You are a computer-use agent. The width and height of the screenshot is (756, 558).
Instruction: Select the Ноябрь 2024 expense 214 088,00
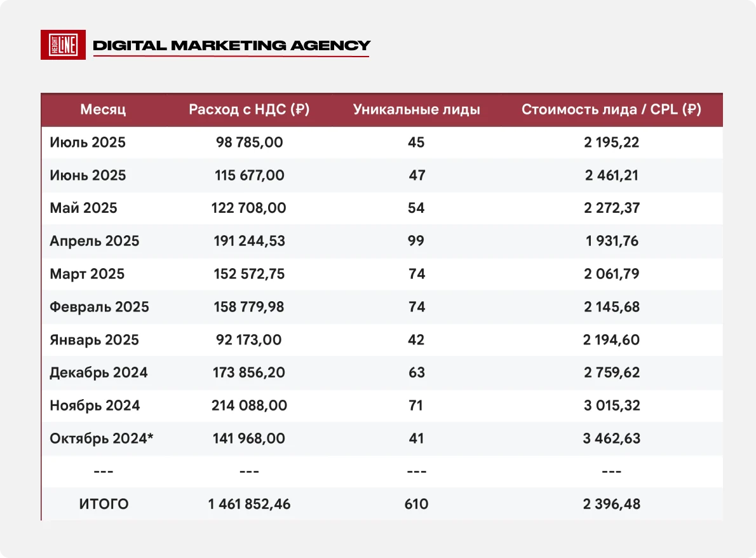point(249,405)
